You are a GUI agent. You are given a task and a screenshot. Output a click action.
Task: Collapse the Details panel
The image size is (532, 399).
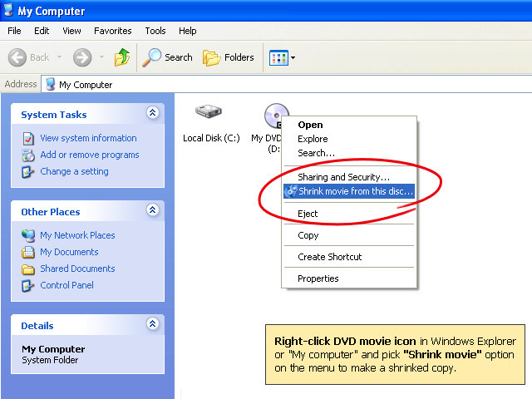153,323
